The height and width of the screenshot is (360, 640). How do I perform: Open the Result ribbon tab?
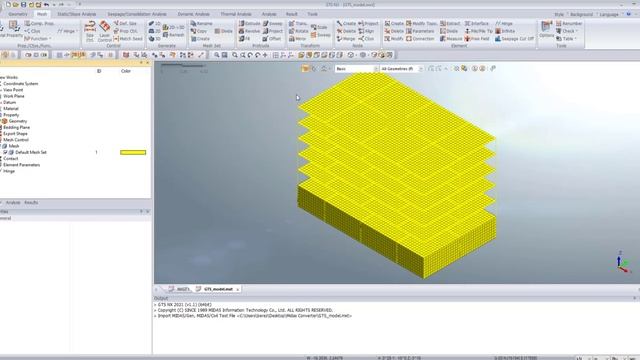(x=291, y=14)
